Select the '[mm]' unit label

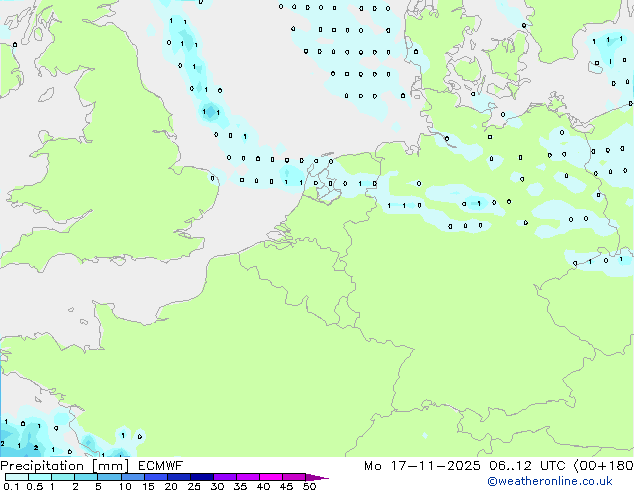[x=111, y=466]
